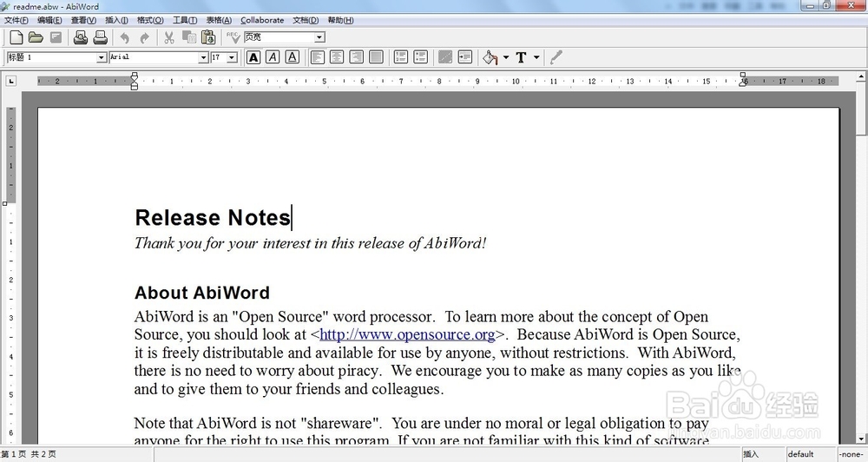The height and width of the screenshot is (462, 868).
Task: Center align the paragraph
Action: (x=337, y=57)
